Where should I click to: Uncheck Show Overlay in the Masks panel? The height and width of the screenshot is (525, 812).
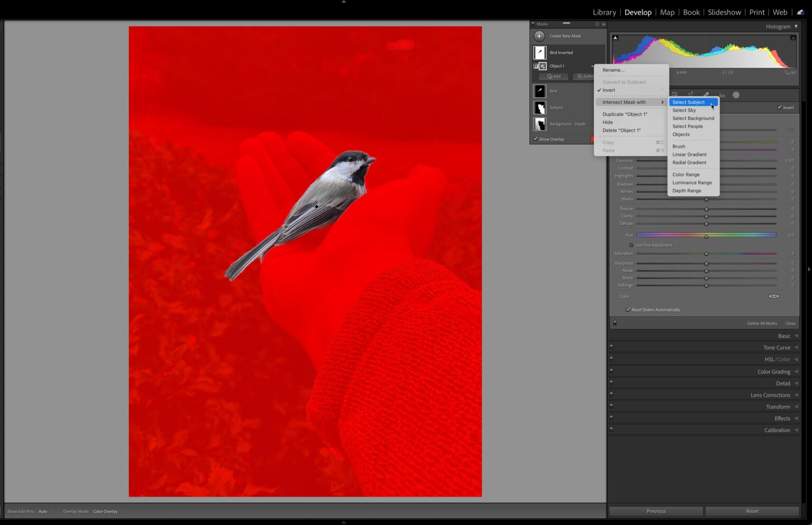536,139
